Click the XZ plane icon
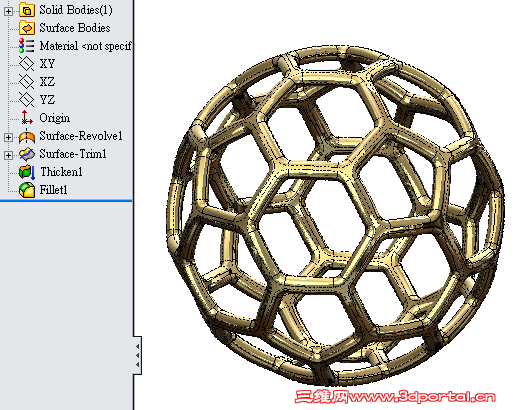Image resolution: width=515 pixels, height=410 pixels. point(27,82)
